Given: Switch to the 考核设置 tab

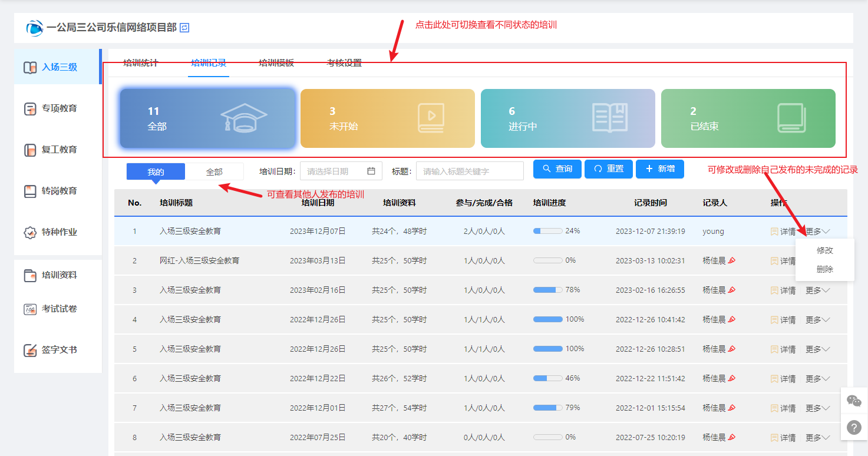Looking at the screenshot, I should pos(344,63).
